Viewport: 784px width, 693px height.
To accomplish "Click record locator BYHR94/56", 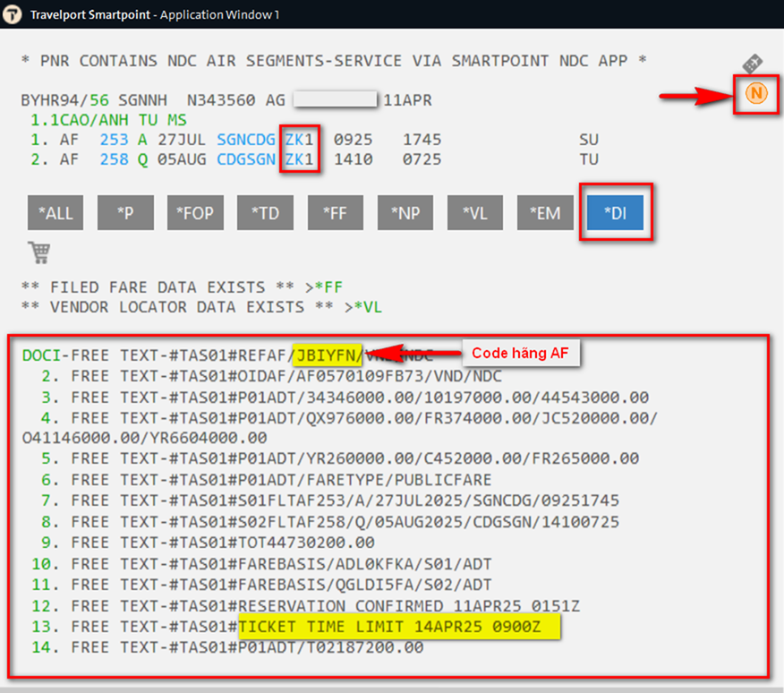I will point(65,100).
